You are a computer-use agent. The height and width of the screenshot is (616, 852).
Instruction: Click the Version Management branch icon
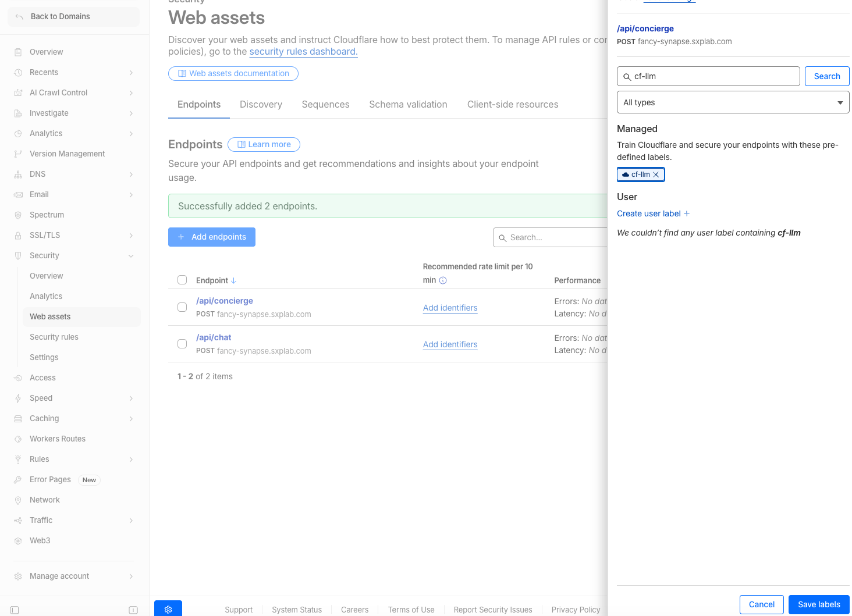coord(18,154)
